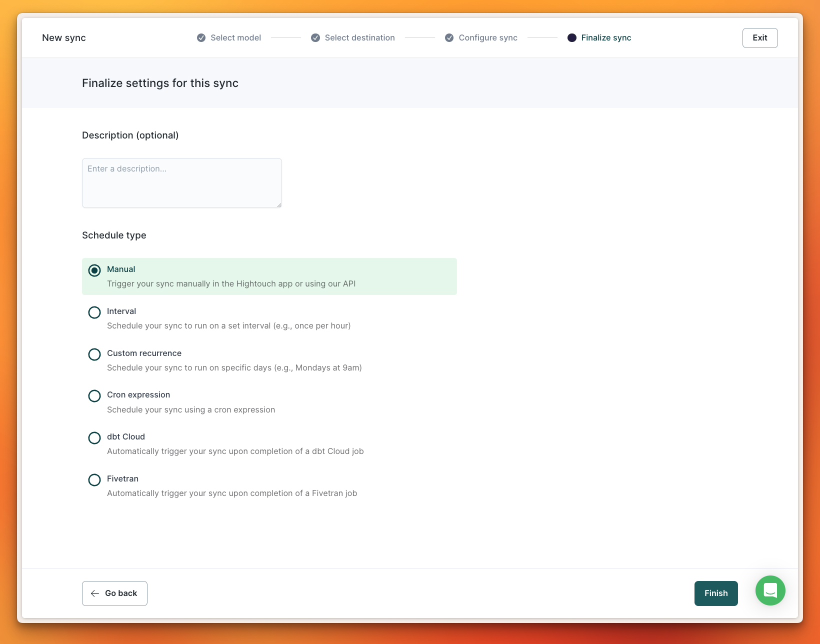Select the Fivetran schedule radio button
Viewport: 820px width, 644px height.
pos(94,480)
